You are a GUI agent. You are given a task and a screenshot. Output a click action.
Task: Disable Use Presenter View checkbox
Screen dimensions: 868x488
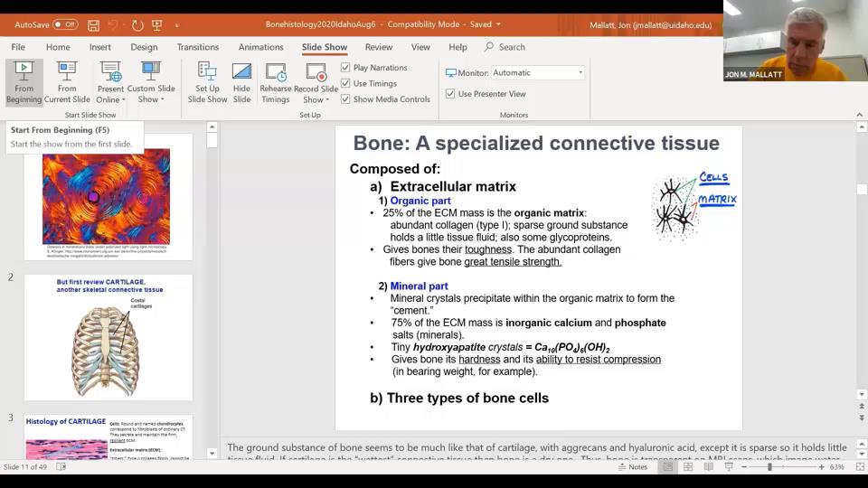click(451, 94)
